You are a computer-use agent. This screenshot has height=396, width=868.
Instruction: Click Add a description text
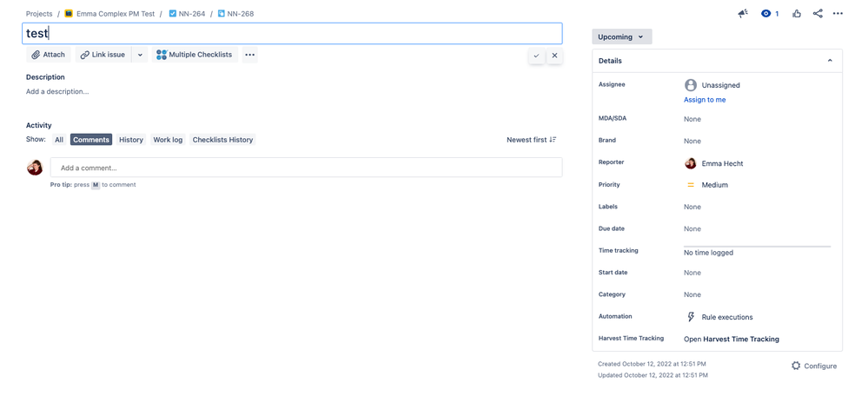click(x=57, y=91)
